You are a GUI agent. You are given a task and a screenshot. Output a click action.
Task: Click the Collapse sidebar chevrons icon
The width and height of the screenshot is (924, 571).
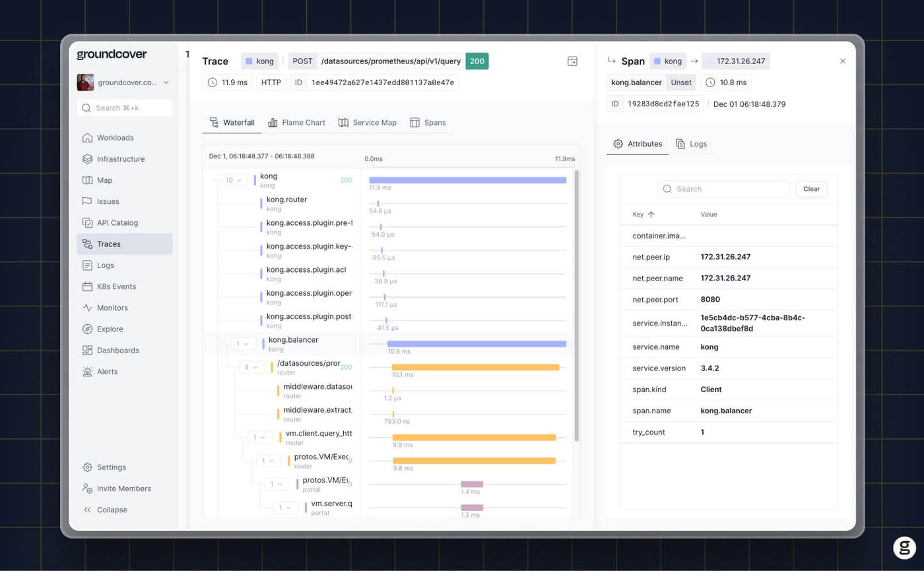click(87, 510)
